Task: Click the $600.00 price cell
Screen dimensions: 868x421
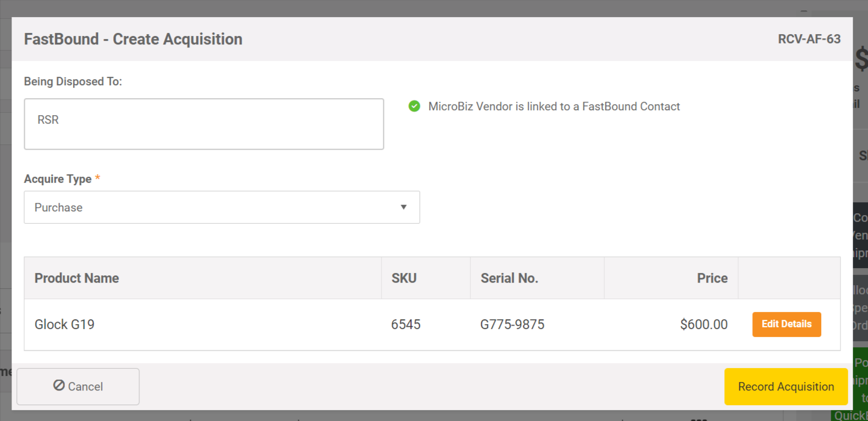Action: click(x=704, y=324)
